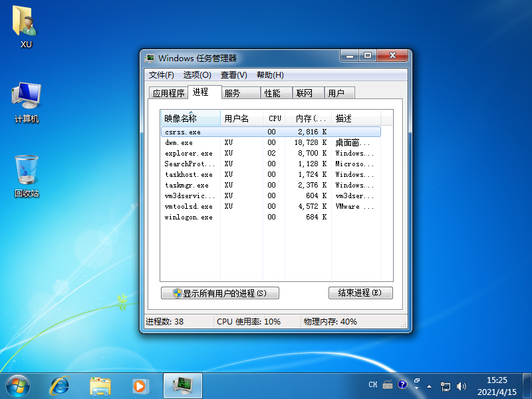Click the 结束进程 (End Process) button
Image resolution: width=532 pixels, height=399 pixels.
[360, 293]
